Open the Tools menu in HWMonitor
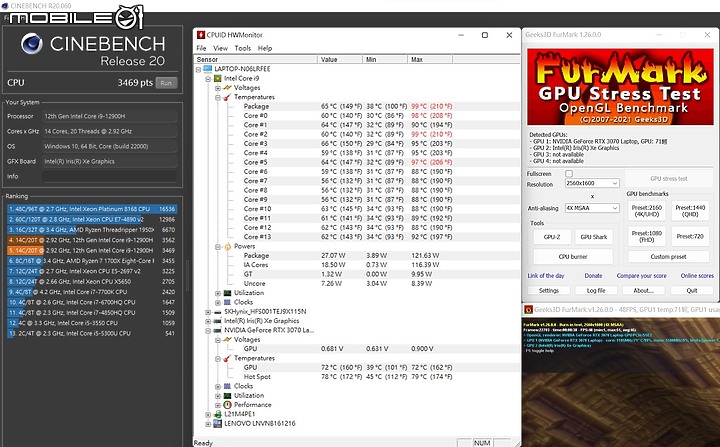Viewport: 720px width, 447px height. tap(242, 48)
